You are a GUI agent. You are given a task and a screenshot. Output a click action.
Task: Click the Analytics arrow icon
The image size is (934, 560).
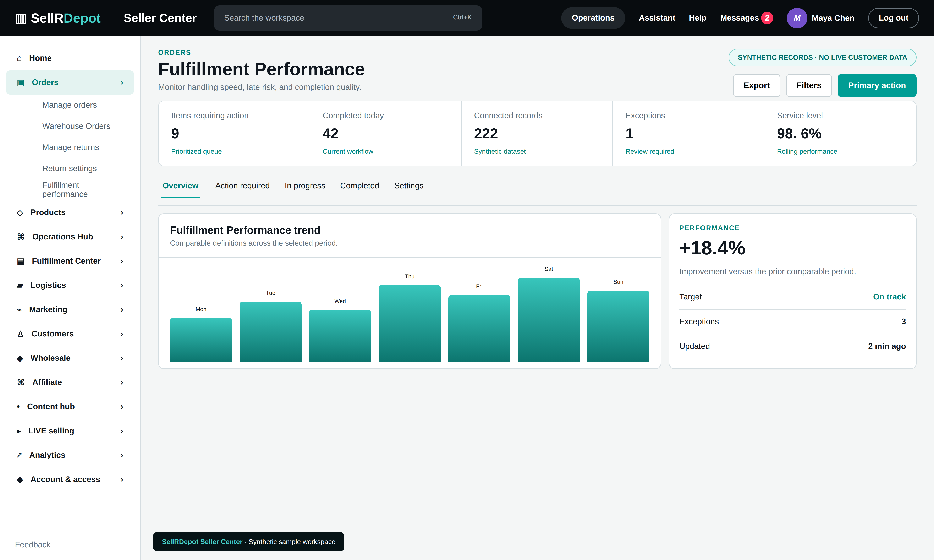click(19, 455)
